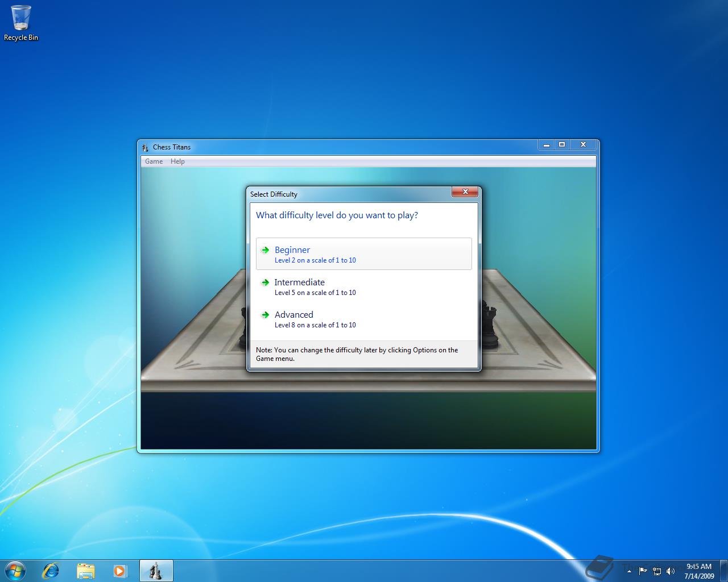Open the Windows Start menu

[x=15, y=570]
